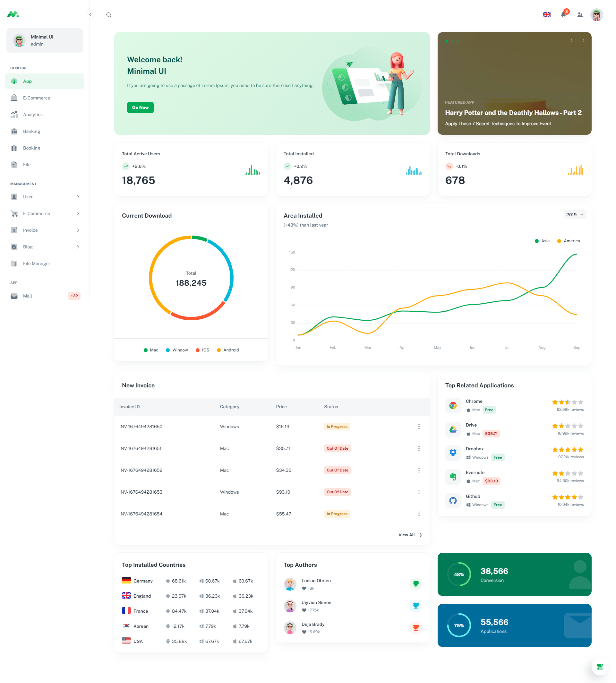Open E-Commerce in General section
This screenshot has width=616, height=683.
click(x=45, y=98)
